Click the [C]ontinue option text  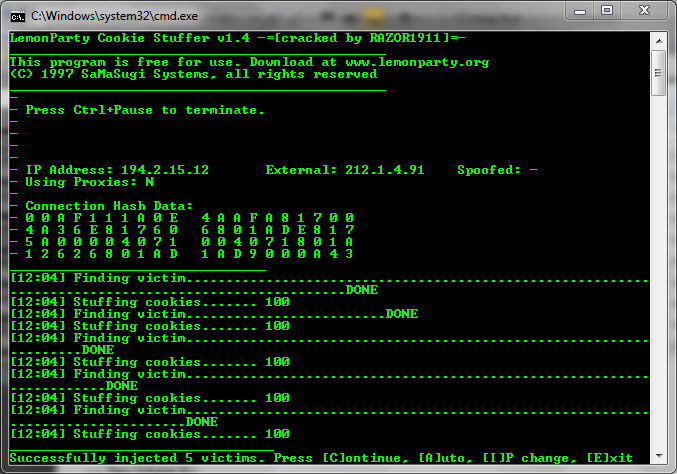point(365,458)
